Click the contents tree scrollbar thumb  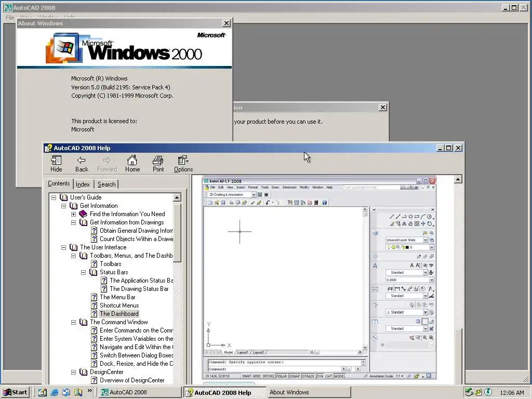177,232
